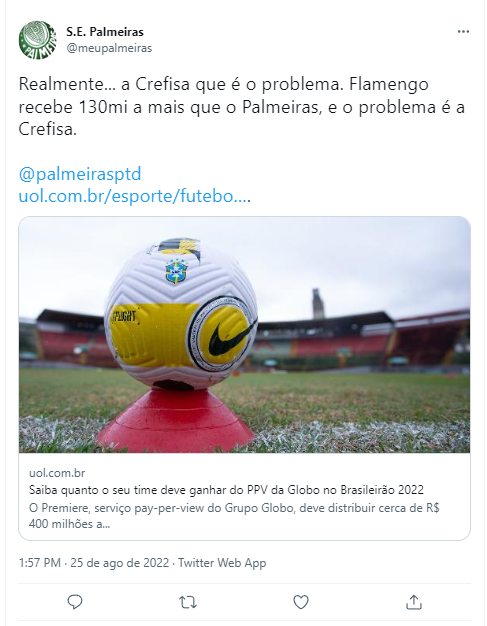
Task: Click the red cone in preview image
Action: (x=176, y=420)
